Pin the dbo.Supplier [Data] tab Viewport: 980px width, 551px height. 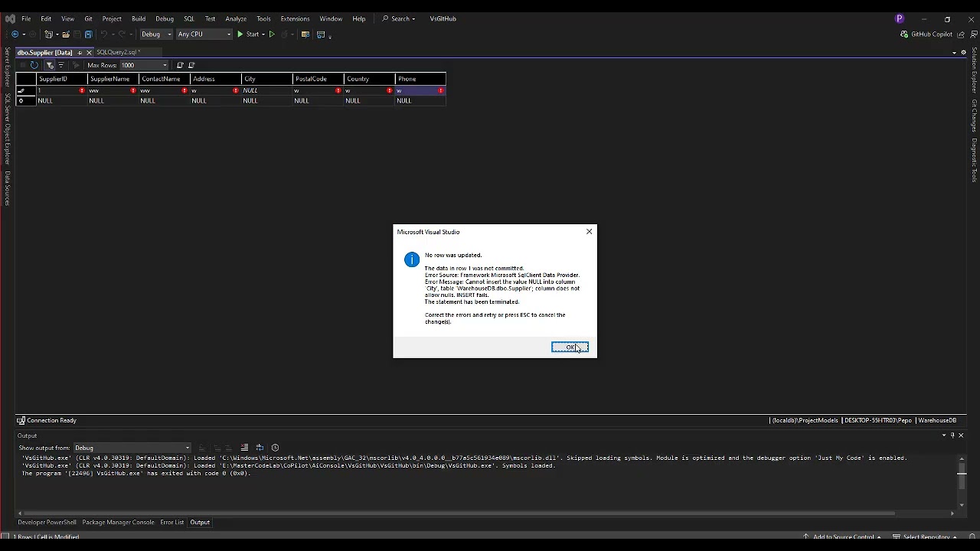point(80,52)
